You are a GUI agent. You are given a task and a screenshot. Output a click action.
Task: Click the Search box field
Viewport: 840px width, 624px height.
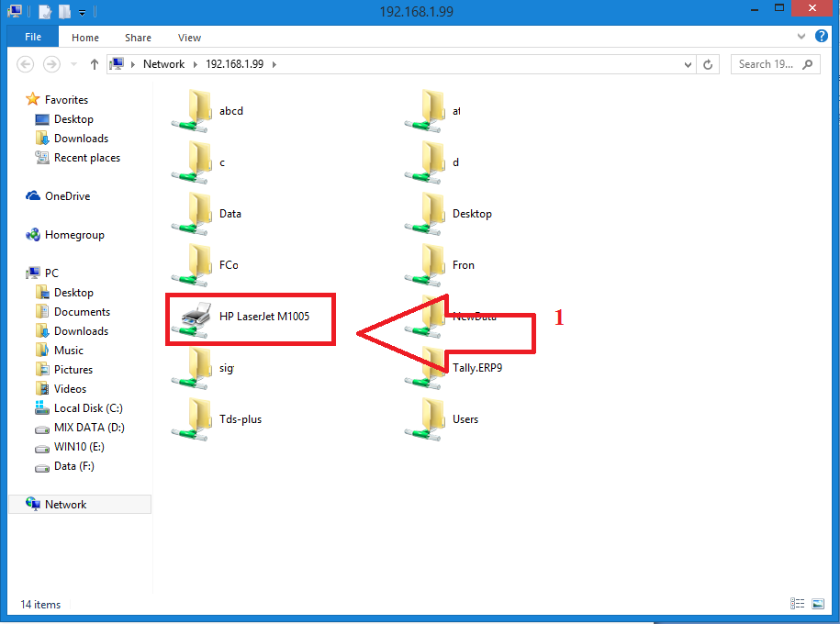[x=767, y=64]
